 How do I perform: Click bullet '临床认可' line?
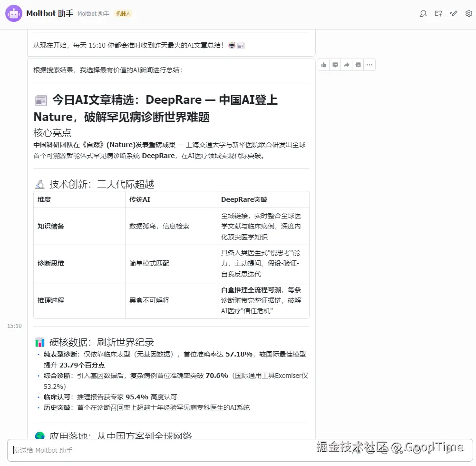tap(110, 397)
